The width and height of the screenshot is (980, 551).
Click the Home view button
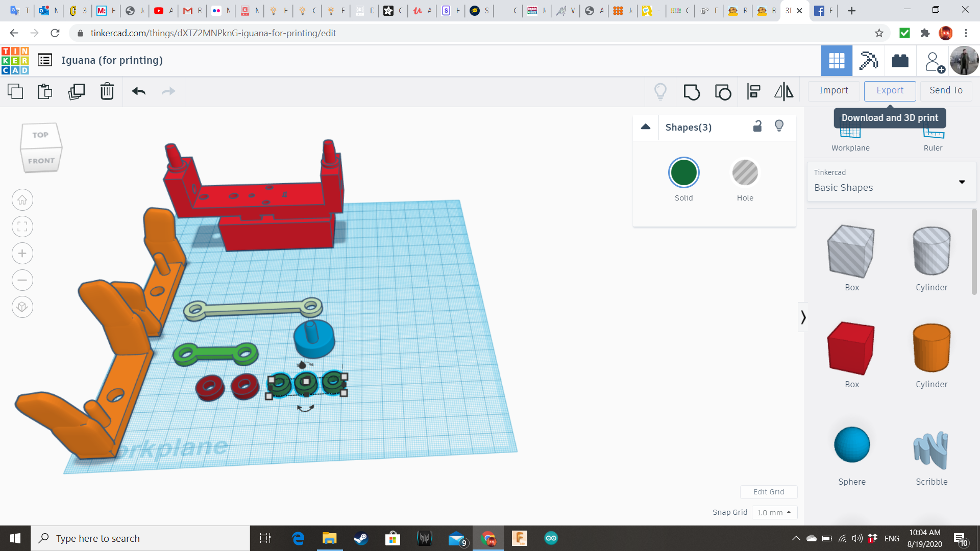(x=22, y=200)
